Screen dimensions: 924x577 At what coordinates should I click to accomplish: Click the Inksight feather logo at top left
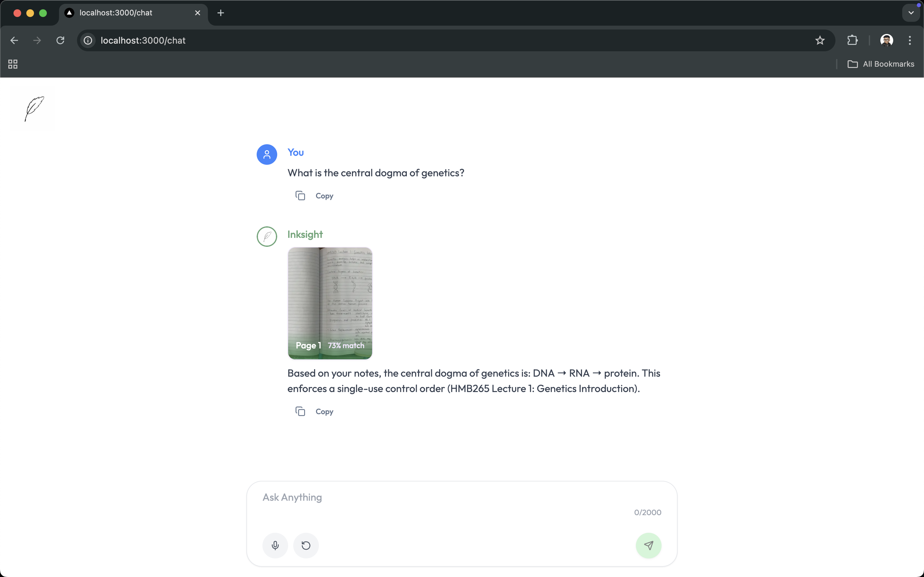(34, 109)
